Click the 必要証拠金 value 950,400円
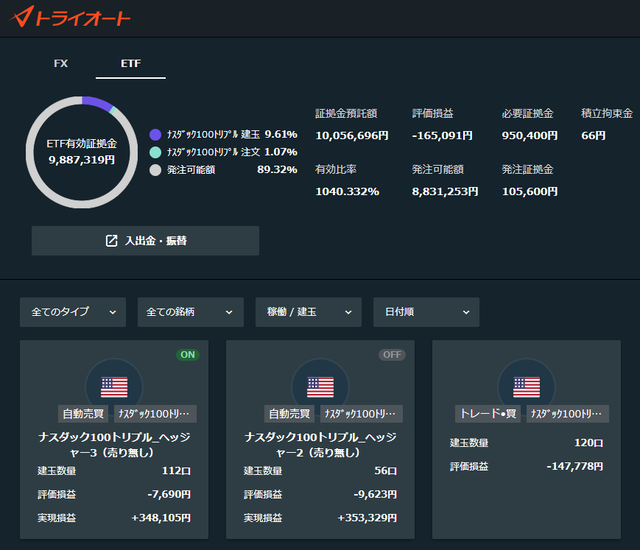640x550 pixels. [530, 135]
